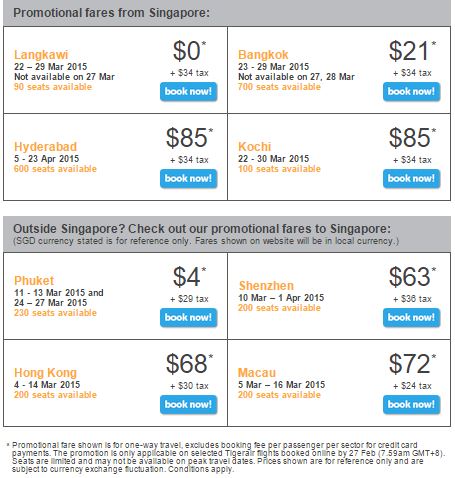The height and width of the screenshot is (478, 455).
Task: Select the Macau destination title
Action: 257,372
